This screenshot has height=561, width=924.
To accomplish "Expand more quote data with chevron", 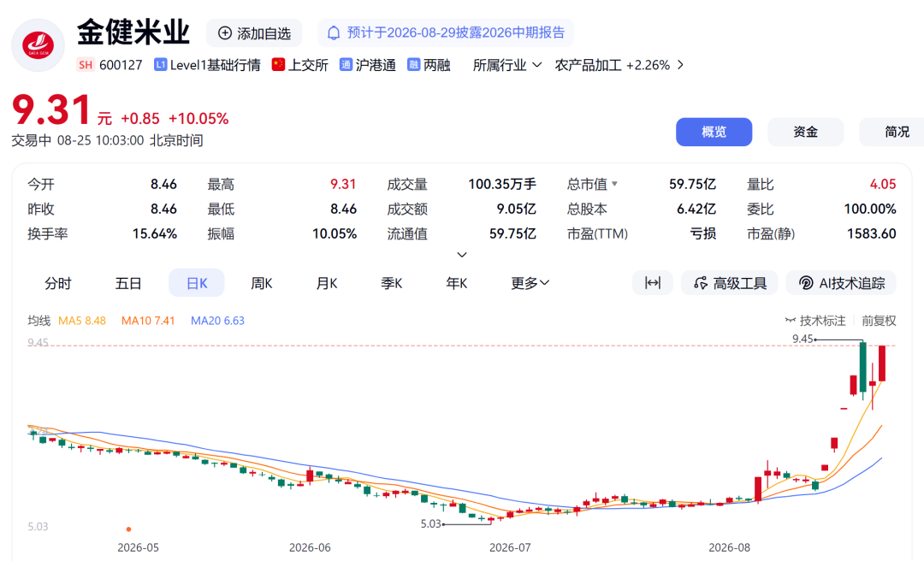I will (x=462, y=255).
